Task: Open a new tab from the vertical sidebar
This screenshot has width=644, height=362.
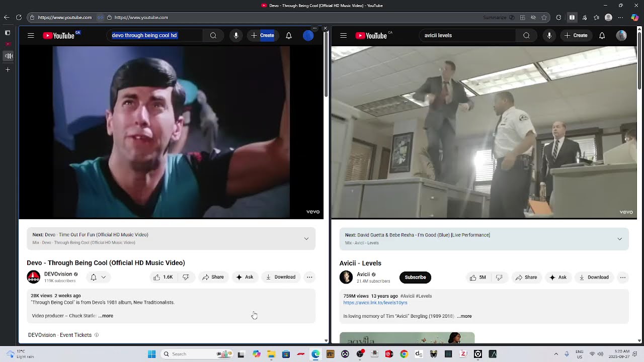Action: coord(8,69)
